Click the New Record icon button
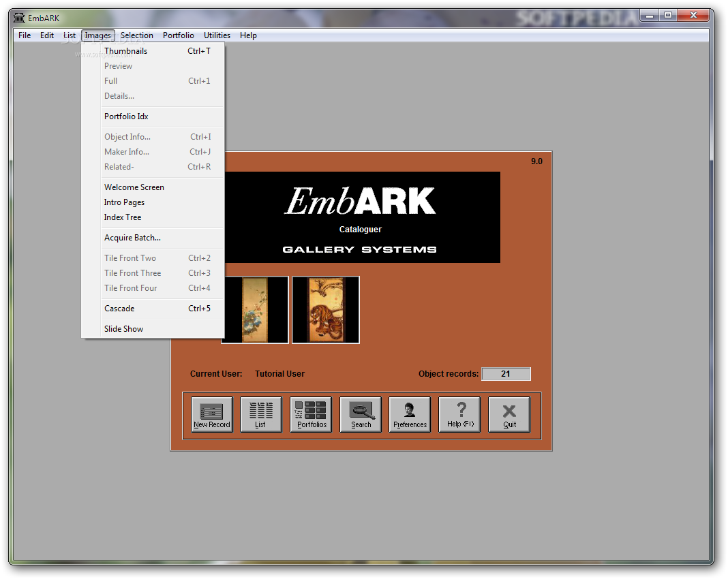The image size is (728, 579). tap(212, 414)
